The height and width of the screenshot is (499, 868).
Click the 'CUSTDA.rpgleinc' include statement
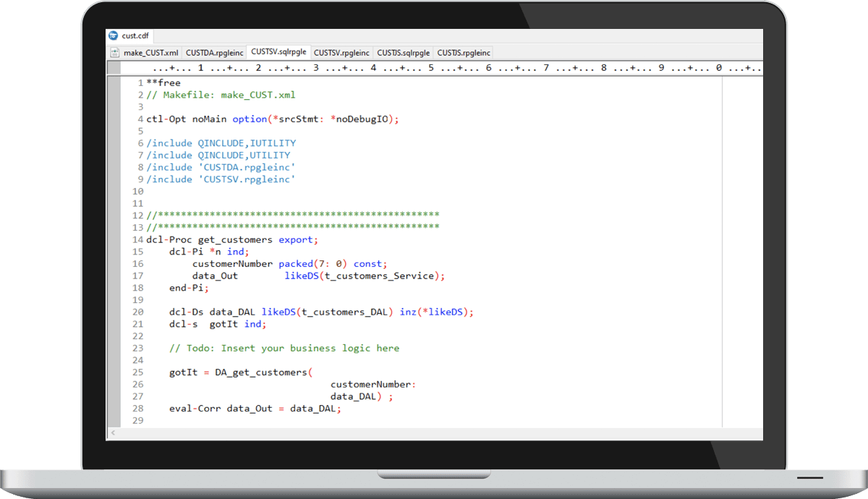click(x=221, y=167)
